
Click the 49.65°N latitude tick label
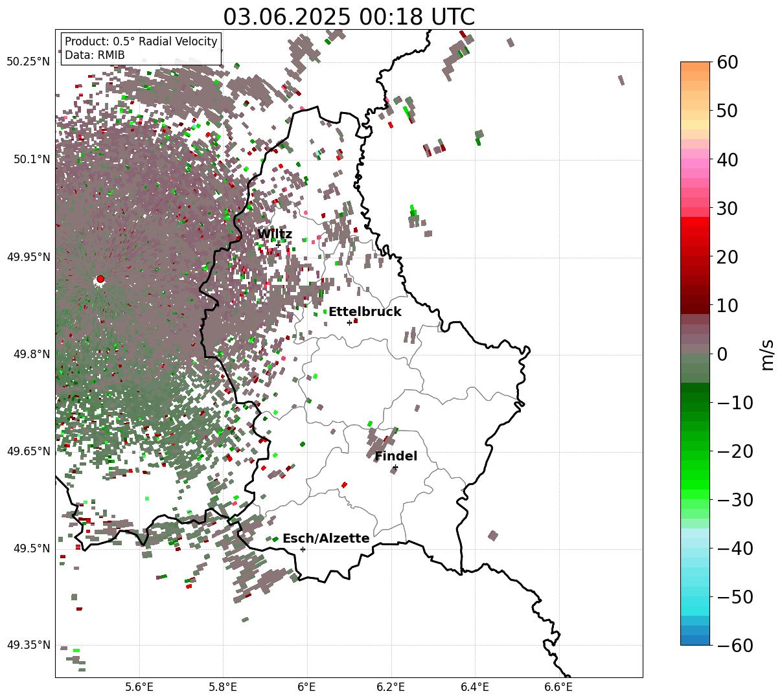(28, 451)
